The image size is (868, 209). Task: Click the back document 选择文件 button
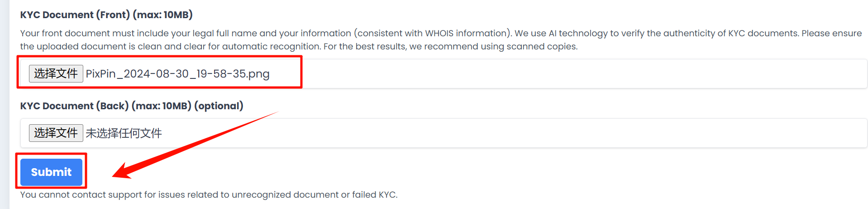(x=56, y=133)
